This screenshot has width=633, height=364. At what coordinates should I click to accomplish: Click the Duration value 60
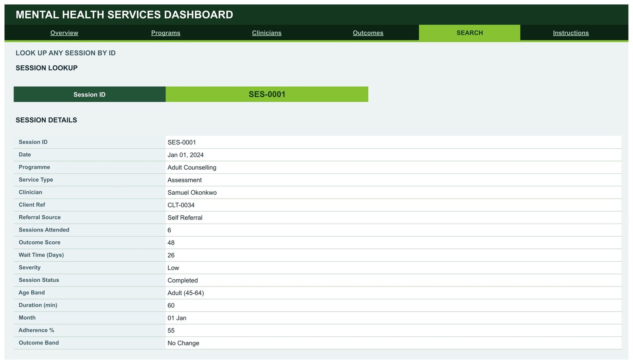click(171, 305)
